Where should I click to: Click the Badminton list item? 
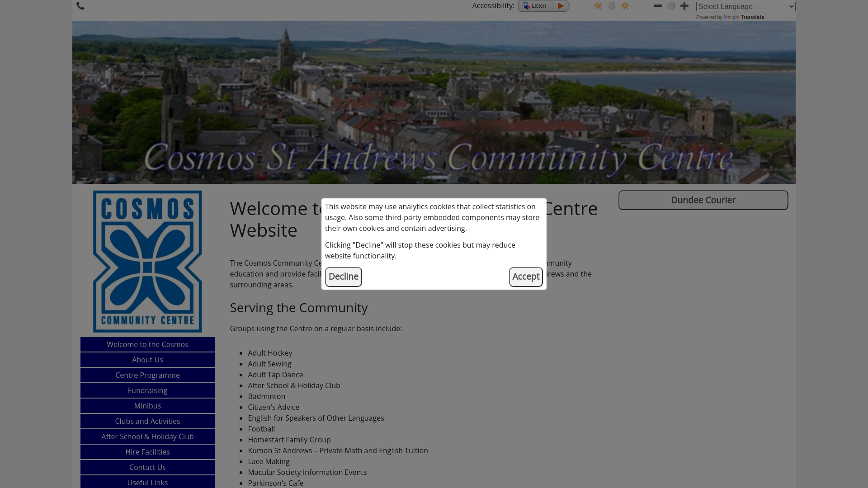[x=266, y=396]
